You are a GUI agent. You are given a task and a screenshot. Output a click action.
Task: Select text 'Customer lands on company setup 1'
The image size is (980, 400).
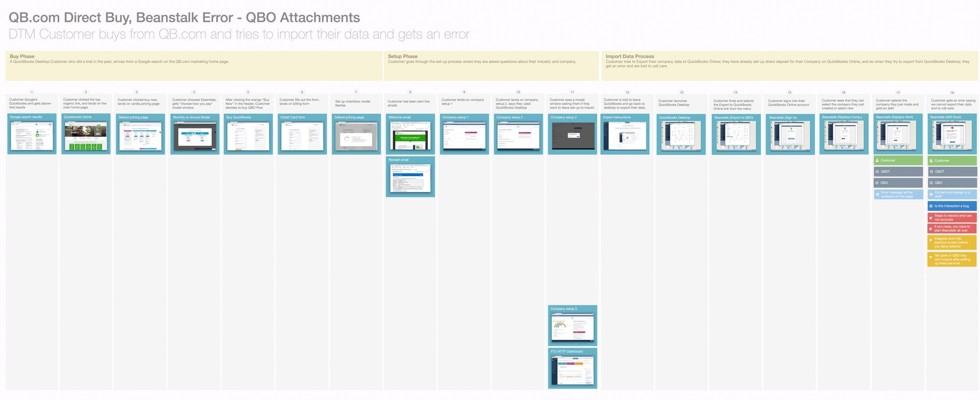pyautogui.click(x=463, y=102)
